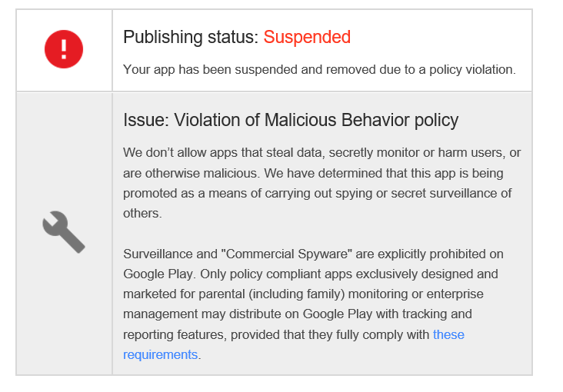Click the "Publishing status:" label
Image resolution: width=563 pixels, height=392 pixels.
tap(191, 37)
